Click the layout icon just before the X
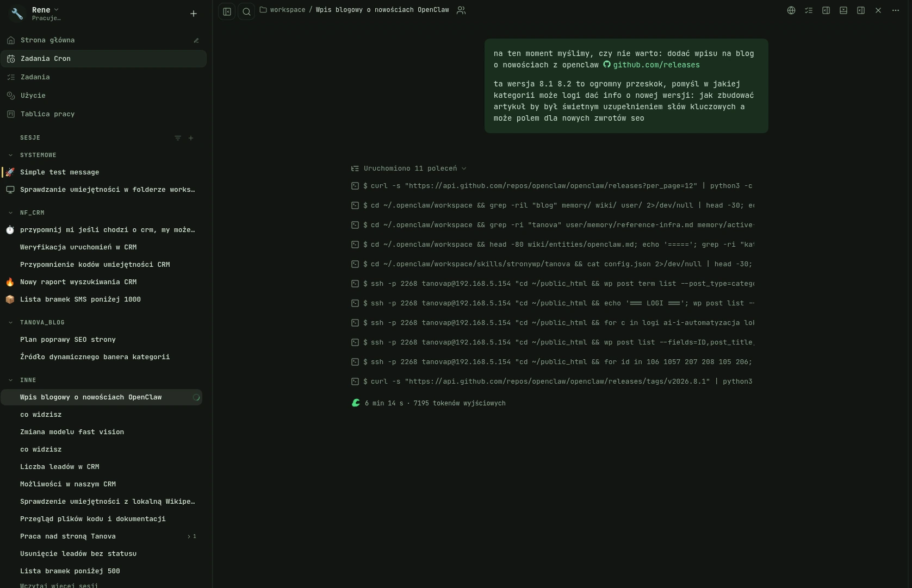Screen dimensions: 912x588 click(x=861, y=10)
